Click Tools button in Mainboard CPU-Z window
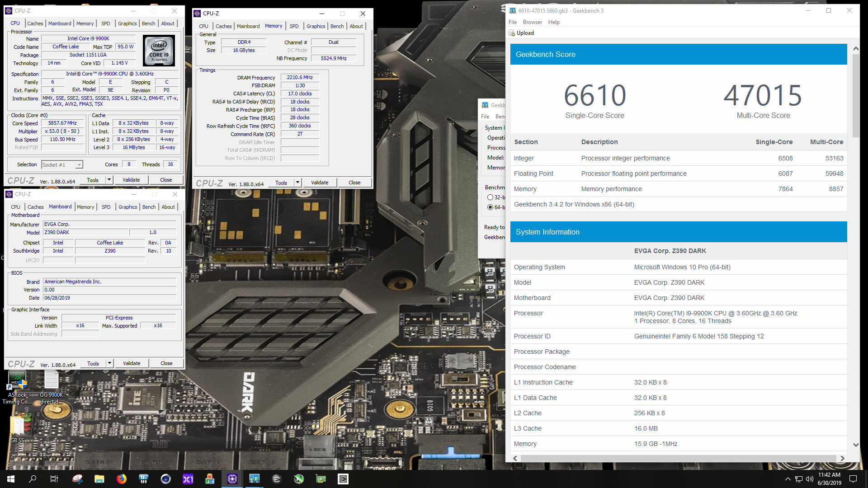The width and height of the screenshot is (868, 488). point(93,363)
